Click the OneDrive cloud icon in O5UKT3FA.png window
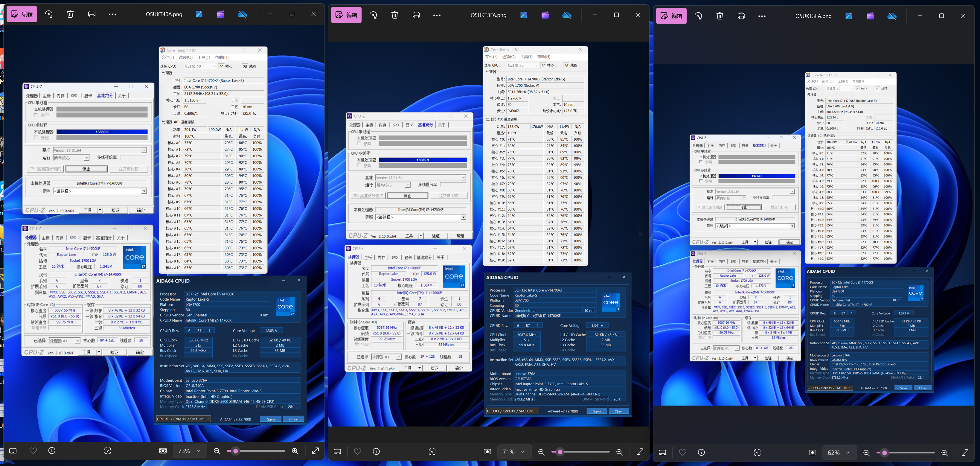Screen dimensions: 980x466 [x=567, y=15]
